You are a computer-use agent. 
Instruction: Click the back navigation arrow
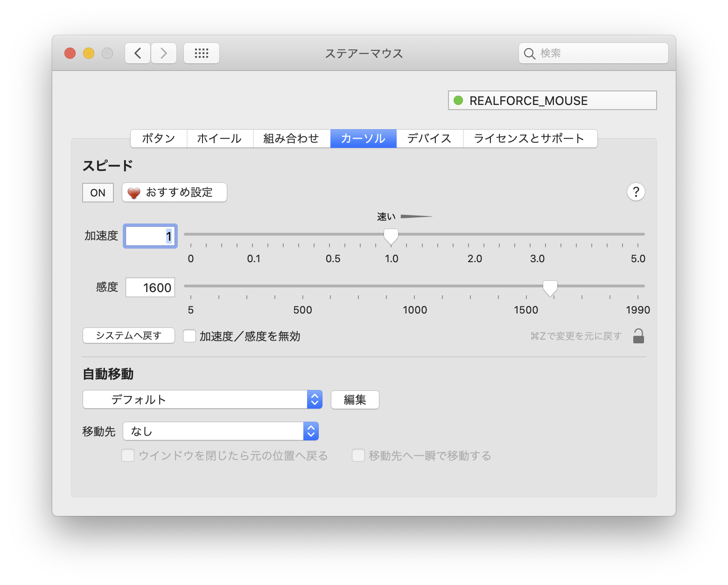tap(138, 53)
